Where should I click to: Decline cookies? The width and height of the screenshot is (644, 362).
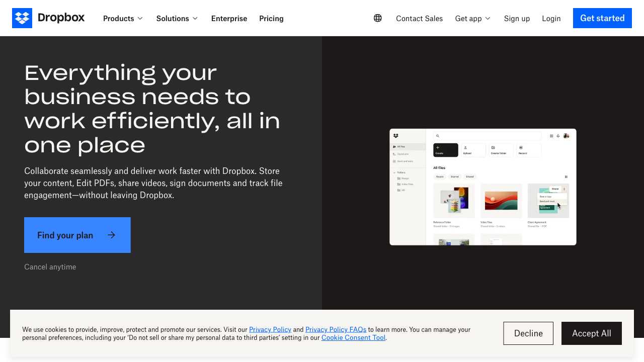click(x=528, y=333)
